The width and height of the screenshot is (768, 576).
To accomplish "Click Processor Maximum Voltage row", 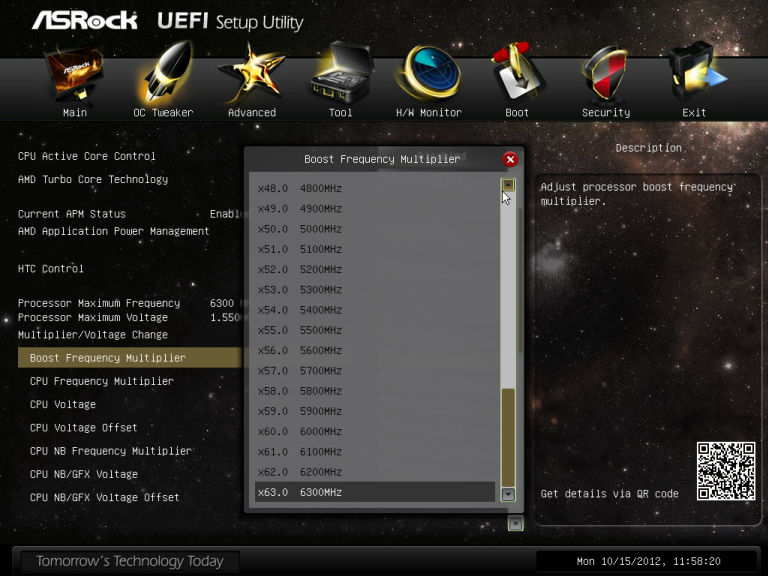I will [x=130, y=317].
